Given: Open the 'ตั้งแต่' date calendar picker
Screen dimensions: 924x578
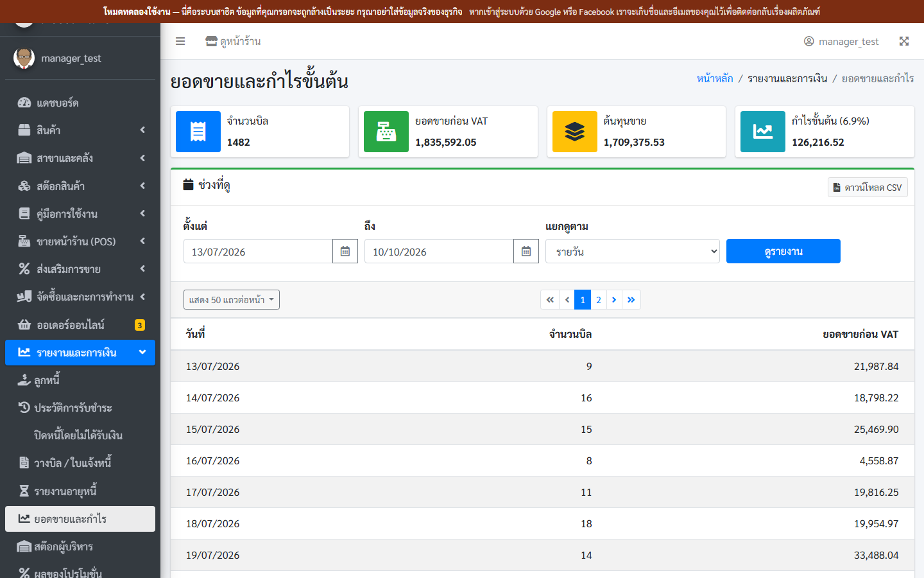Looking at the screenshot, I should coord(345,251).
